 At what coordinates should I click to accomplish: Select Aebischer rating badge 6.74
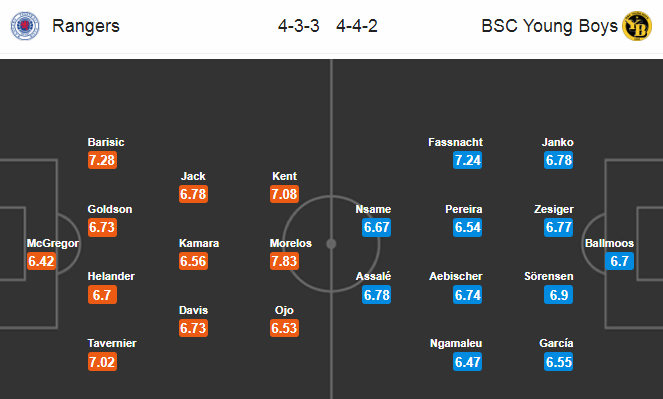coord(467,295)
